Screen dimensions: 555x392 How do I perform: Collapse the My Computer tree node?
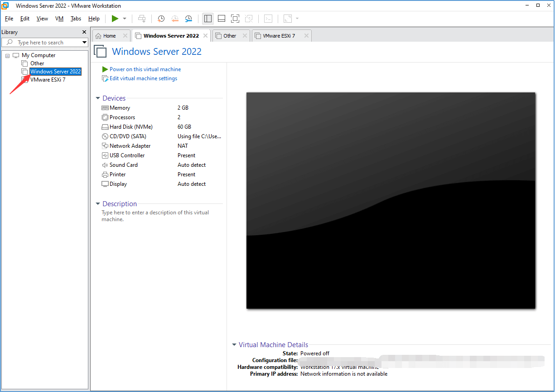coord(7,55)
